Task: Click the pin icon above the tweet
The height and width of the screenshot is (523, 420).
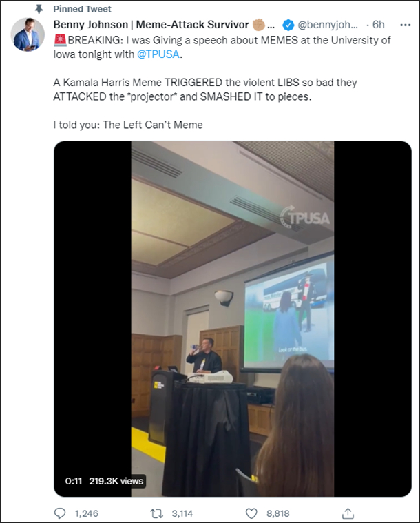Action: tap(39, 9)
